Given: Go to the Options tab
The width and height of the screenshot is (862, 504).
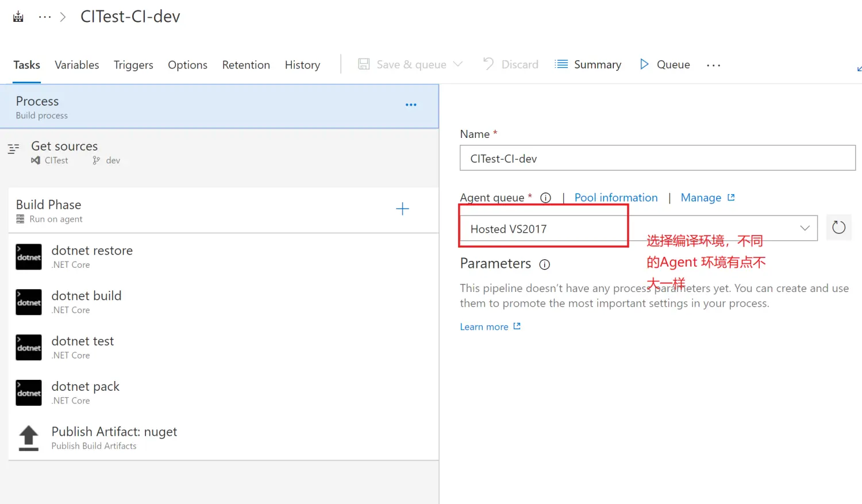Looking at the screenshot, I should (187, 65).
